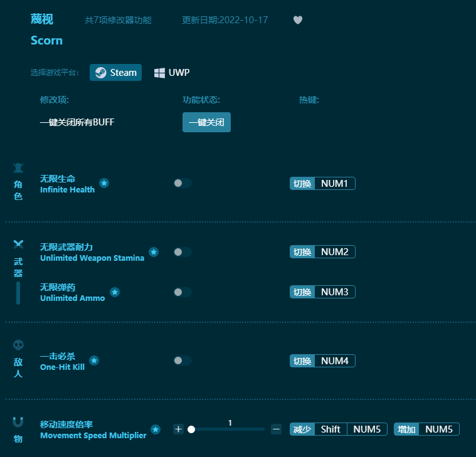Click the NUM2 hotkey field
This screenshot has height=457, width=476.
tap(334, 252)
